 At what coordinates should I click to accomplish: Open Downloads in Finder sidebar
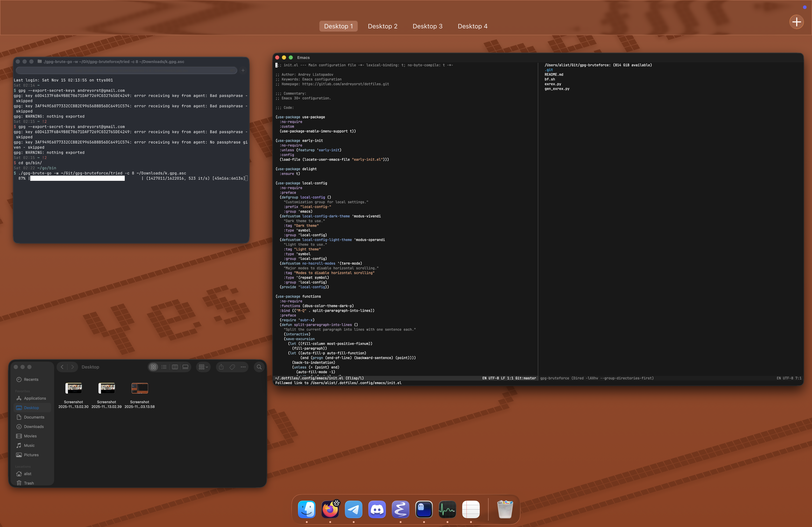pyautogui.click(x=33, y=427)
